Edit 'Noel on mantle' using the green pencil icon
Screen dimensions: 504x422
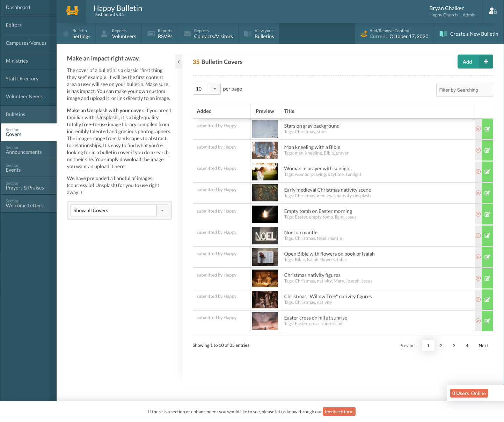pos(487,235)
